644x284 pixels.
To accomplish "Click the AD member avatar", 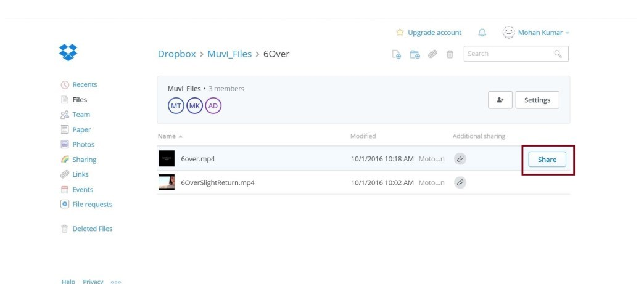I will tap(213, 106).
